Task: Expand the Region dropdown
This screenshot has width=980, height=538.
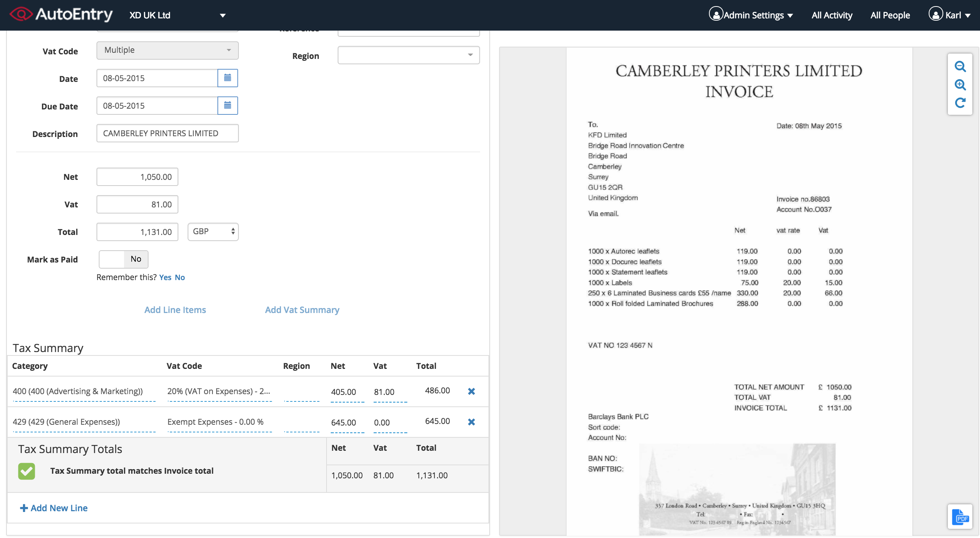Action: [x=408, y=55]
